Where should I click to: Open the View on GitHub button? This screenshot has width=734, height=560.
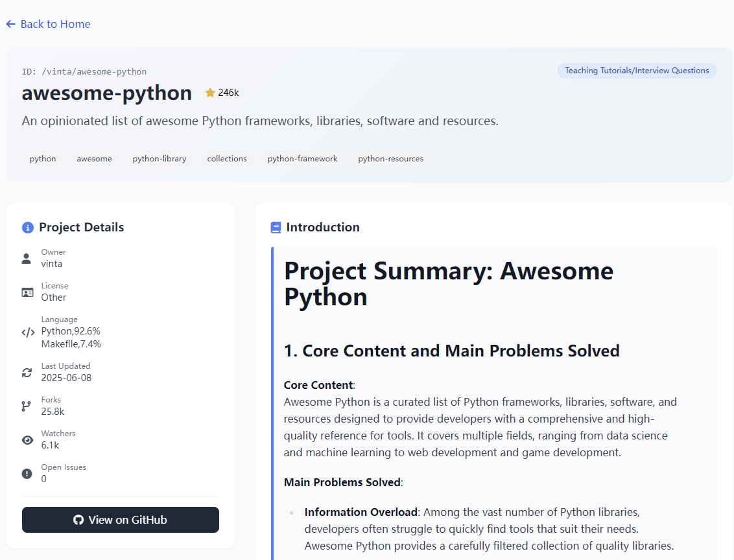(121, 520)
